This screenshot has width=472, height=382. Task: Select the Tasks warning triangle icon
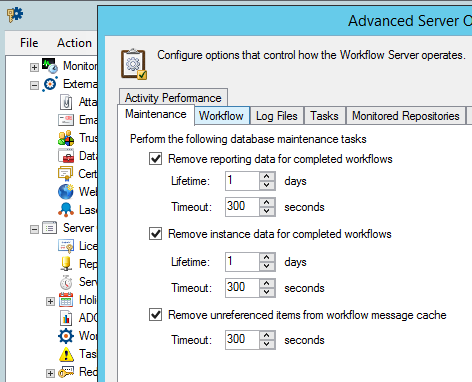click(x=66, y=354)
